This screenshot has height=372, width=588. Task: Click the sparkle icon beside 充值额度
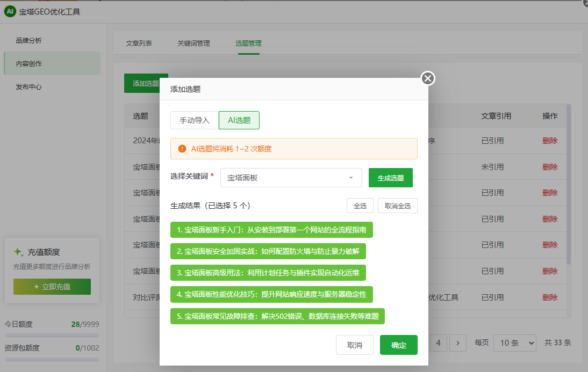pyautogui.click(x=18, y=252)
